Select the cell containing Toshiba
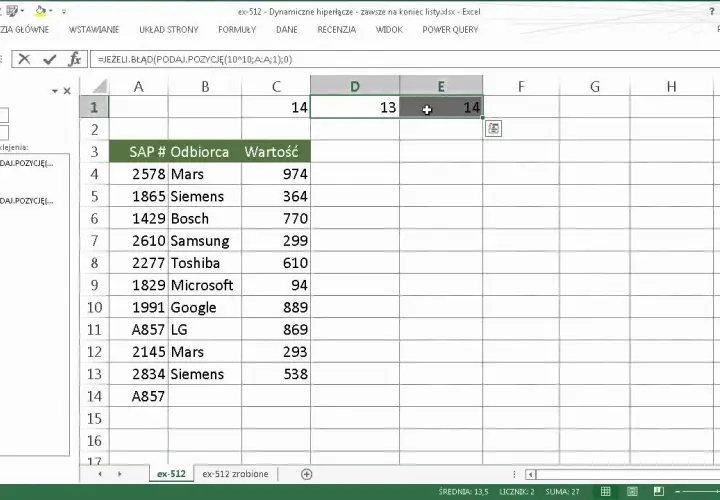720x500 pixels. pos(205,263)
